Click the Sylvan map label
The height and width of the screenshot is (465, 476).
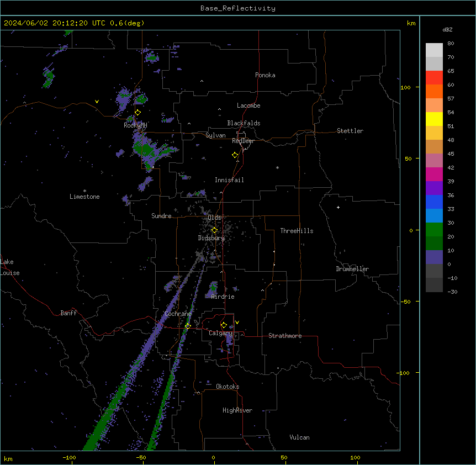215,135
